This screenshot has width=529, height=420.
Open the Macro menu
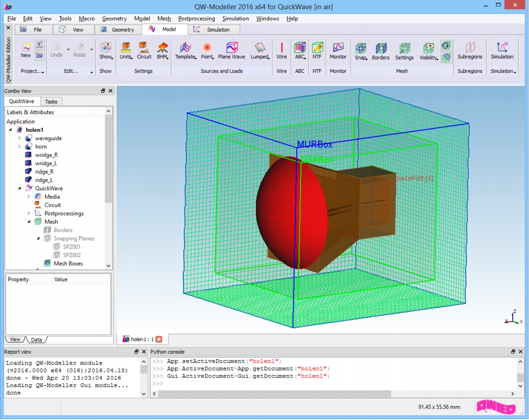(87, 19)
